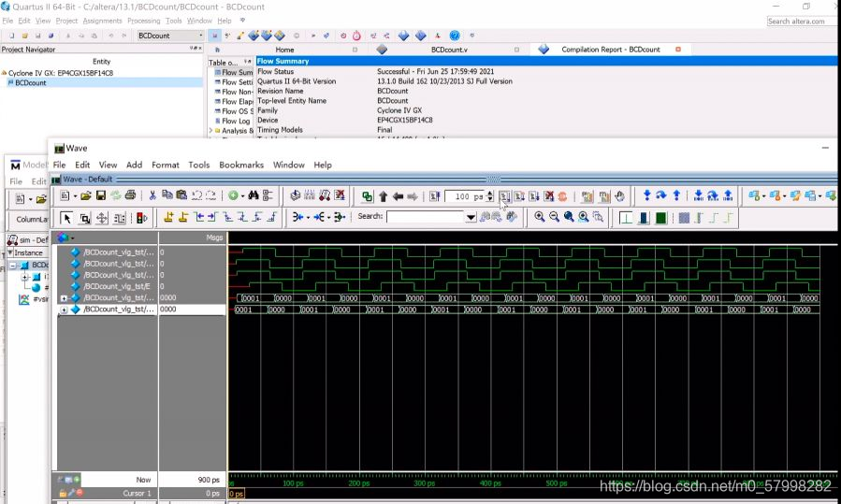
Task: Select BCDcount entity in Project Navigator
Action: [30, 82]
